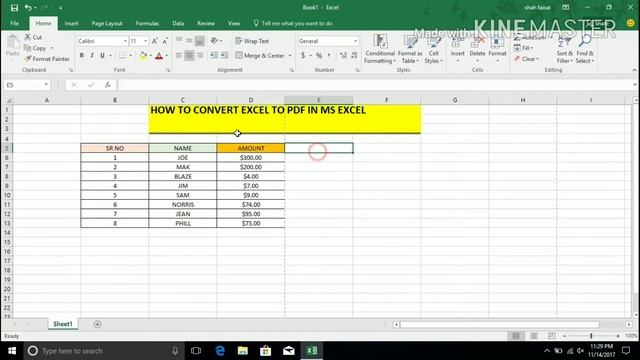Decrease font size with the smaller A icon
Viewport: 640px width, 360px height.
coord(165,41)
